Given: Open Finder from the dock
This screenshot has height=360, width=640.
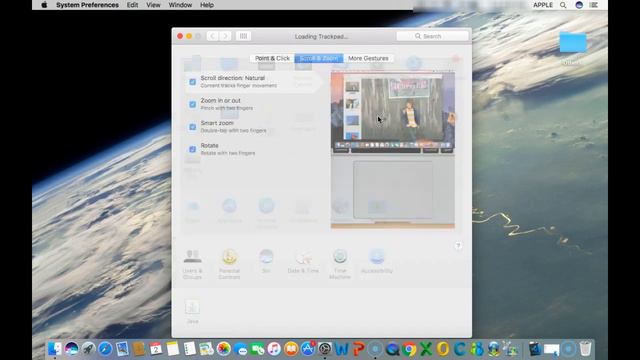Looking at the screenshot, I should click(x=55, y=349).
